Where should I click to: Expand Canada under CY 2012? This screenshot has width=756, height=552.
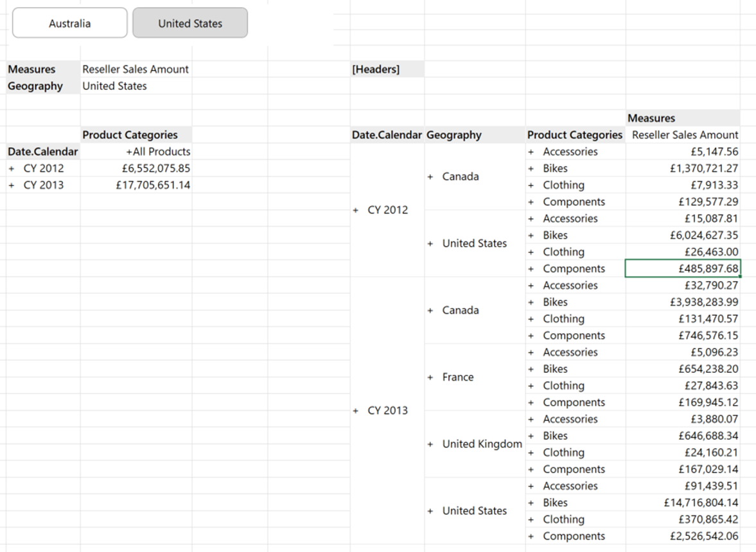tap(430, 177)
